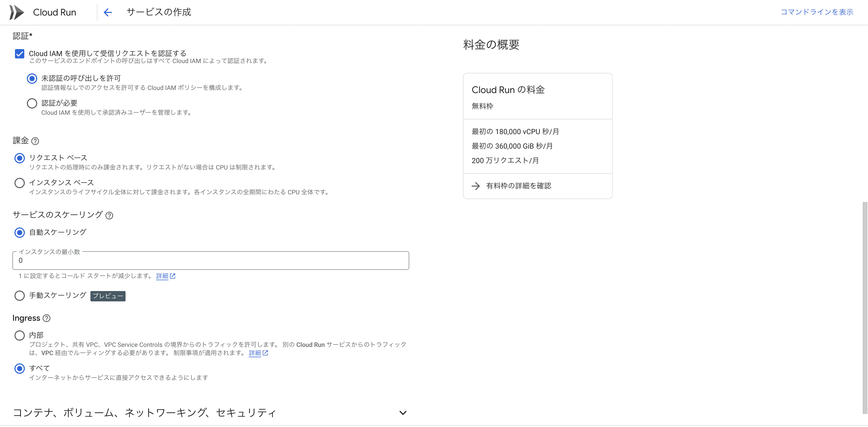Click the Cloud Run product title
Viewport: 868px width, 427px height.
pos(55,12)
